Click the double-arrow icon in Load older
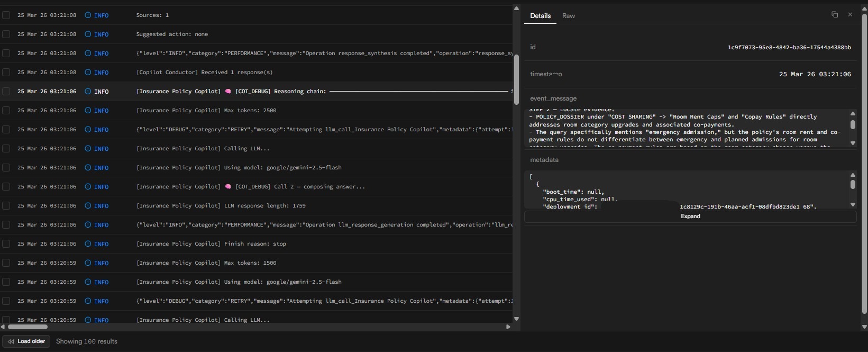 coord(11,341)
